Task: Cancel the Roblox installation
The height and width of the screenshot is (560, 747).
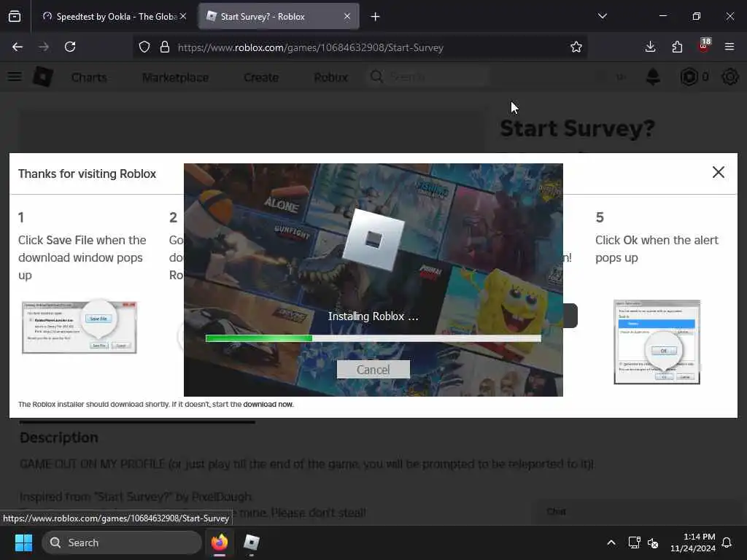Action: (x=373, y=370)
